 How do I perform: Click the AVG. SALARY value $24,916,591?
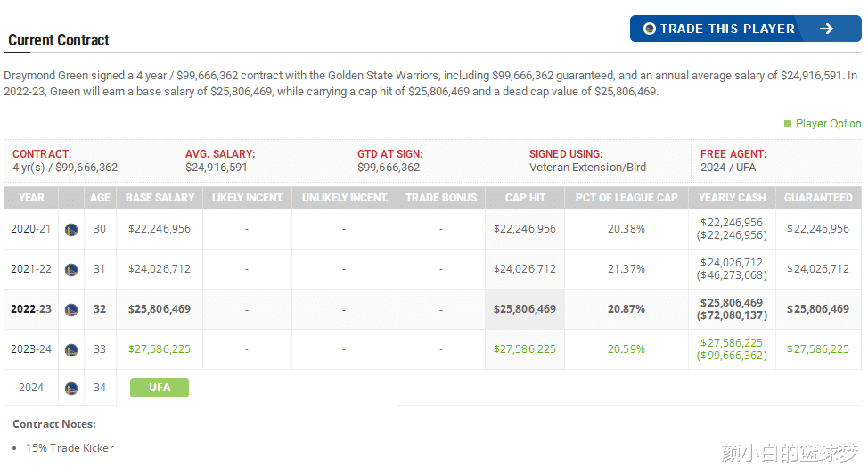click(x=217, y=168)
